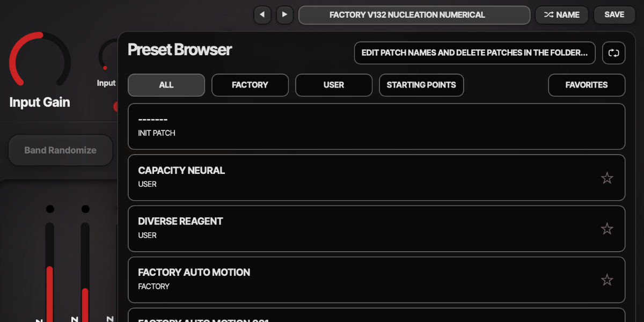This screenshot has width=644, height=322.
Task: Show all presets with the ALL tab
Action: 166,85
